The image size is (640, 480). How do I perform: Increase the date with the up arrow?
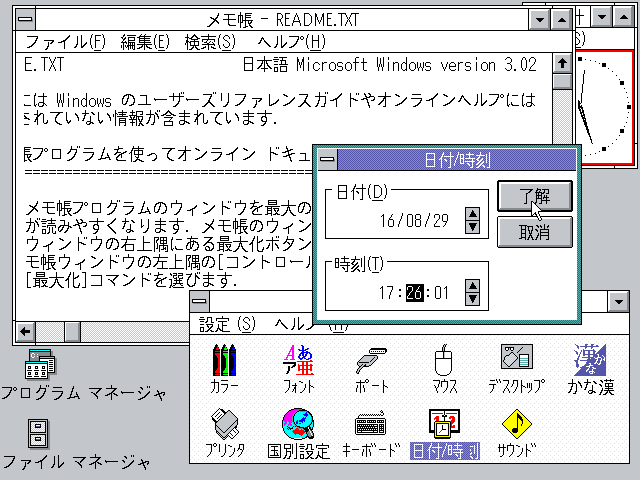pos(472,214)
